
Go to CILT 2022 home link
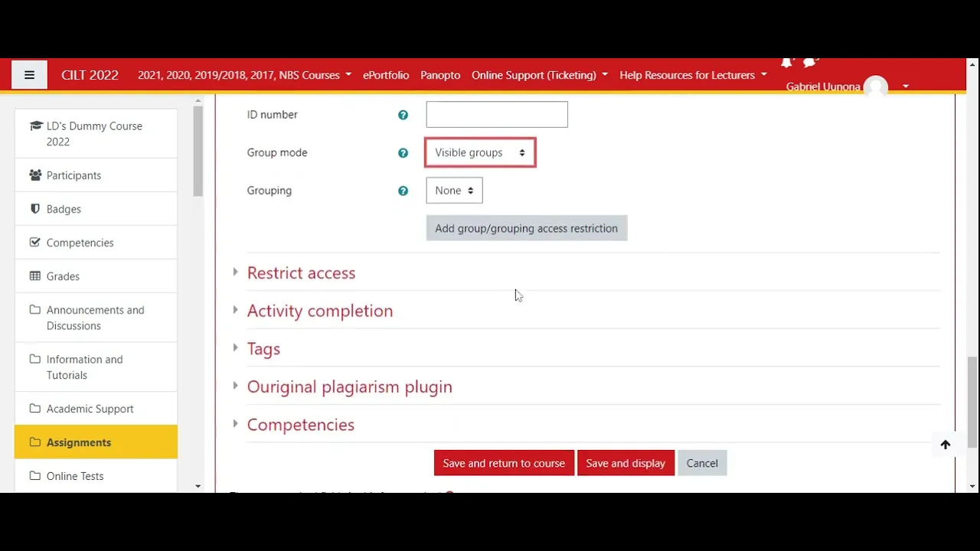click(x=90, y=75)
